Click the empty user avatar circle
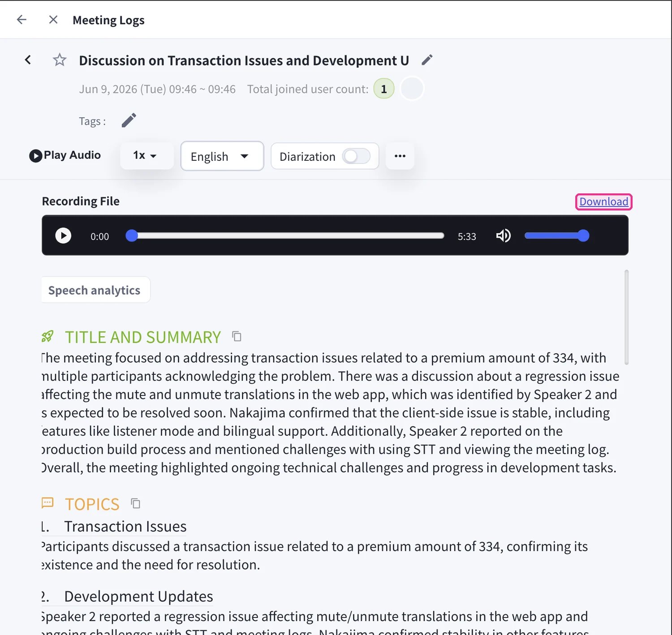672x635 pixels. point(412,88)
